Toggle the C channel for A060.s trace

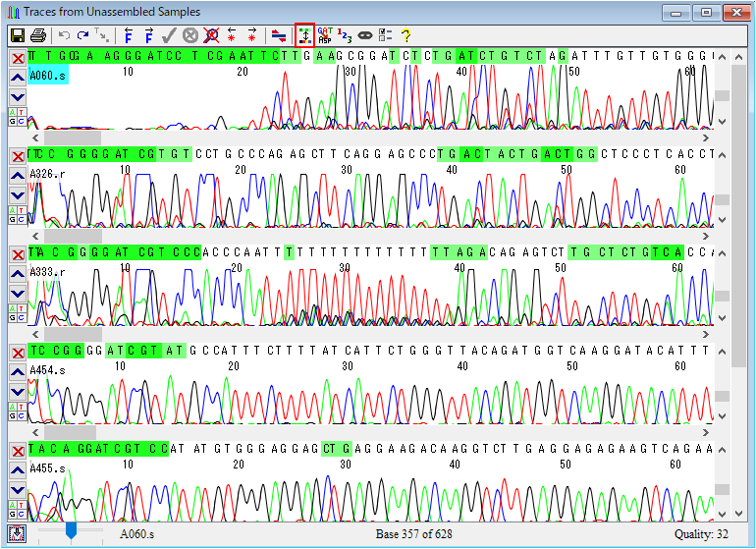pyautogui.click(x=22, y=121)
